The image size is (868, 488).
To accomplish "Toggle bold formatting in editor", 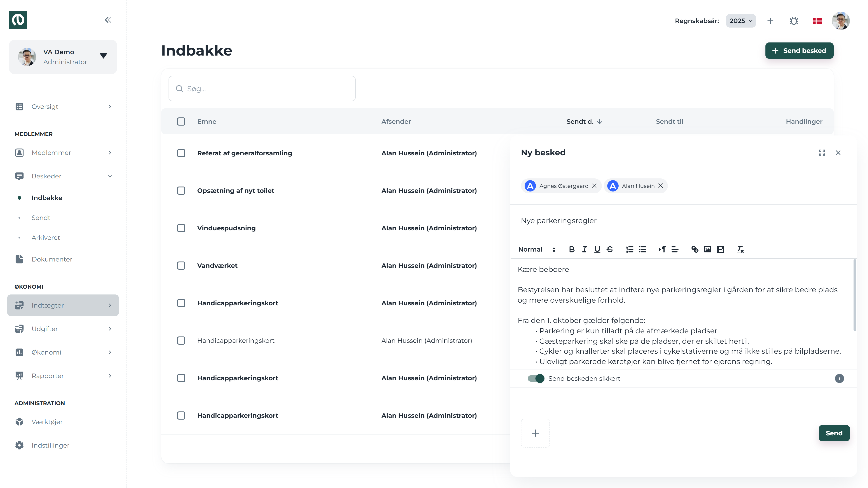I will tap(572, 249).
